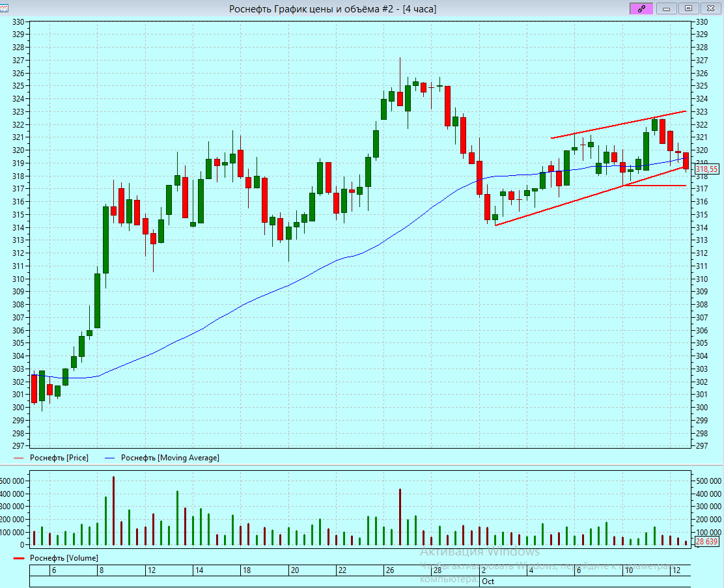Click the current volume tag 28 639
724x588 pixels.
pyautogui.click(x=706, y=541)
